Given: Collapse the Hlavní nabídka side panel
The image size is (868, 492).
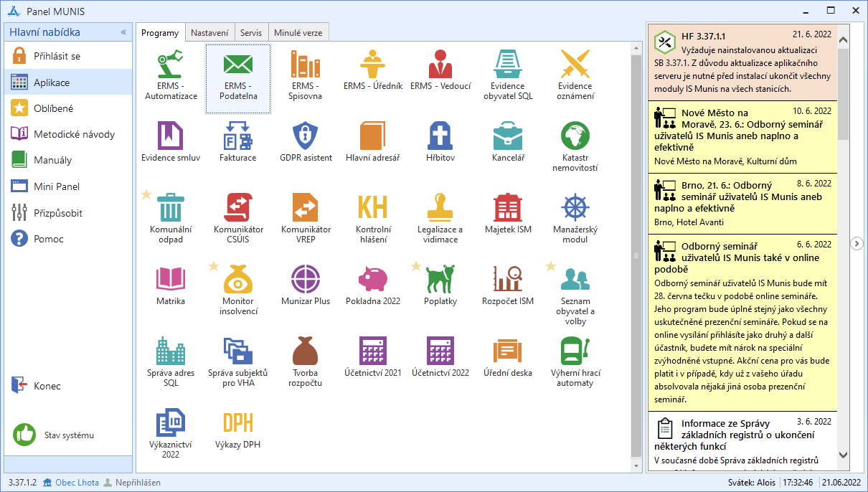Looking at the screenshot, I should point(123,32).
